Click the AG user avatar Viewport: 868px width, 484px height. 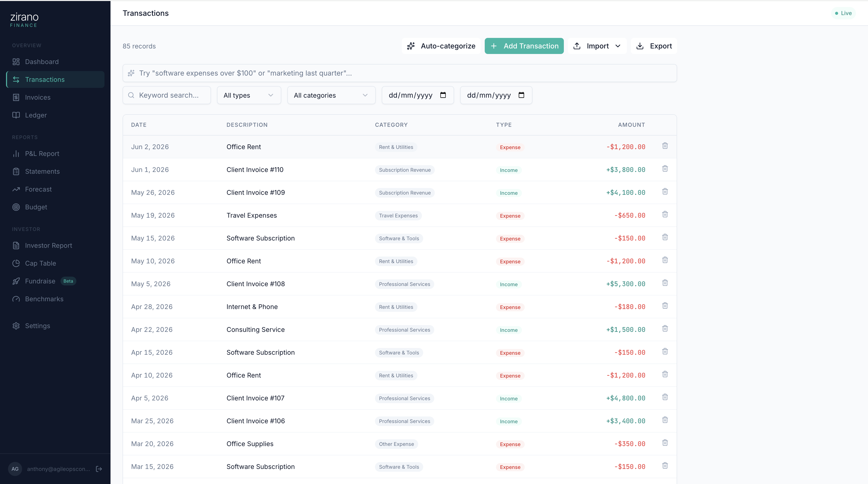(15, 469)
